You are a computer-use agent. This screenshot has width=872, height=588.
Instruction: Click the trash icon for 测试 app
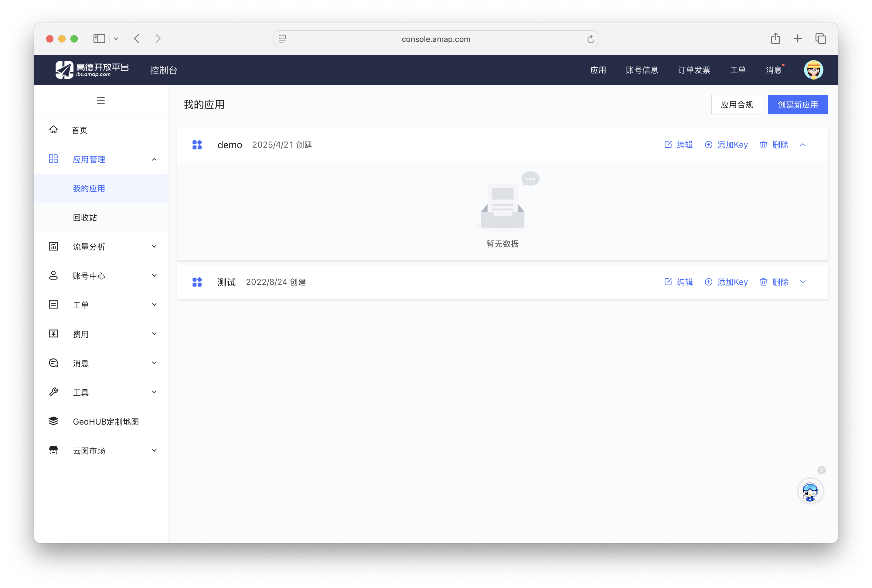(763, 282)
